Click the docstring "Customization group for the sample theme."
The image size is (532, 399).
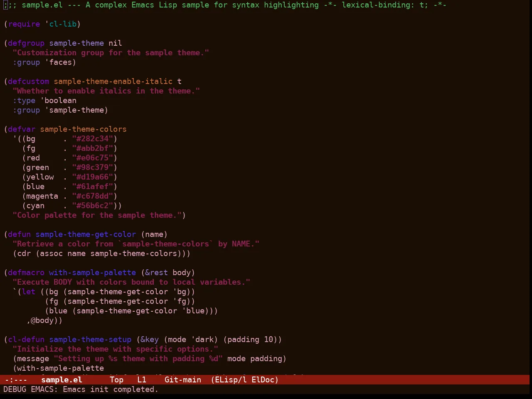coord(111,53)
